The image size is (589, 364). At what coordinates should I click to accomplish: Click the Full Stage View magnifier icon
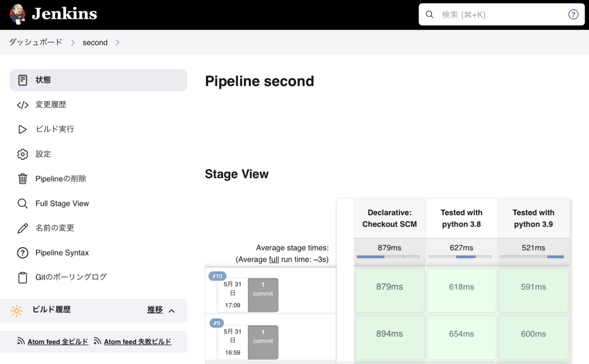click(x=23, y=204)
